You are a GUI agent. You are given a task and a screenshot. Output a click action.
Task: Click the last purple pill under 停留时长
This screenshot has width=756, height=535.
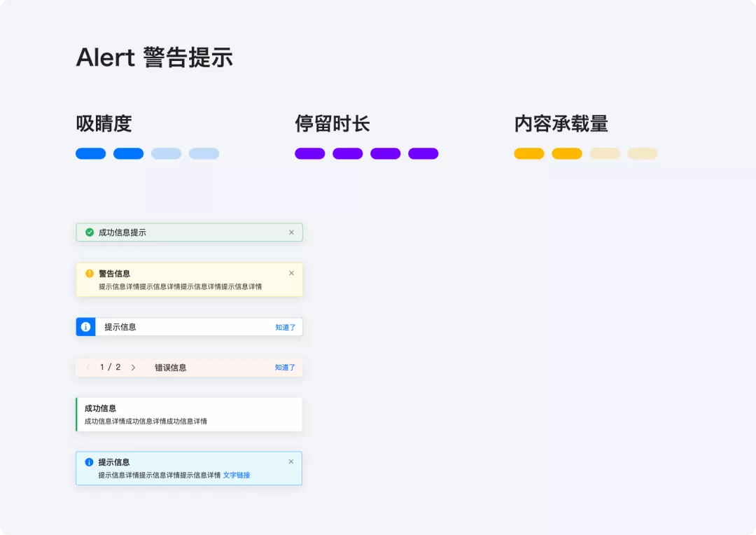[x=423, y=153]
